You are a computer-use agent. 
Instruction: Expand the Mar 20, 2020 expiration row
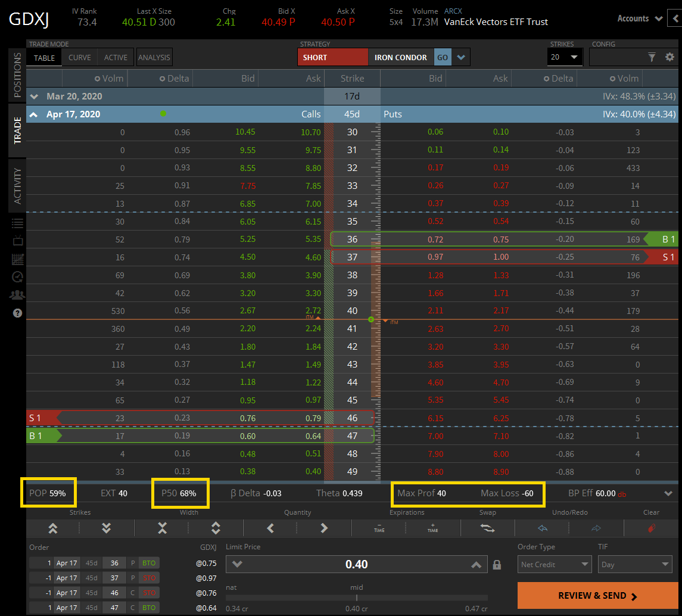(x=35, y=97)
